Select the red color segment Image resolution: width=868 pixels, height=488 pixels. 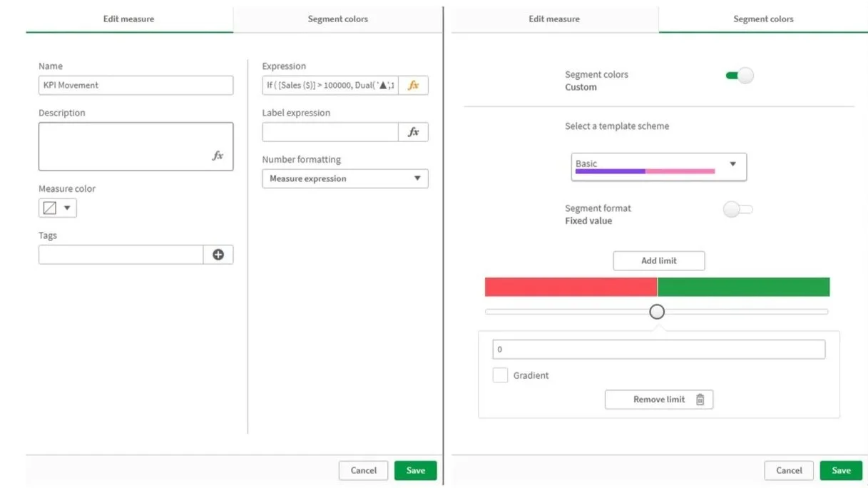[571, 287]
